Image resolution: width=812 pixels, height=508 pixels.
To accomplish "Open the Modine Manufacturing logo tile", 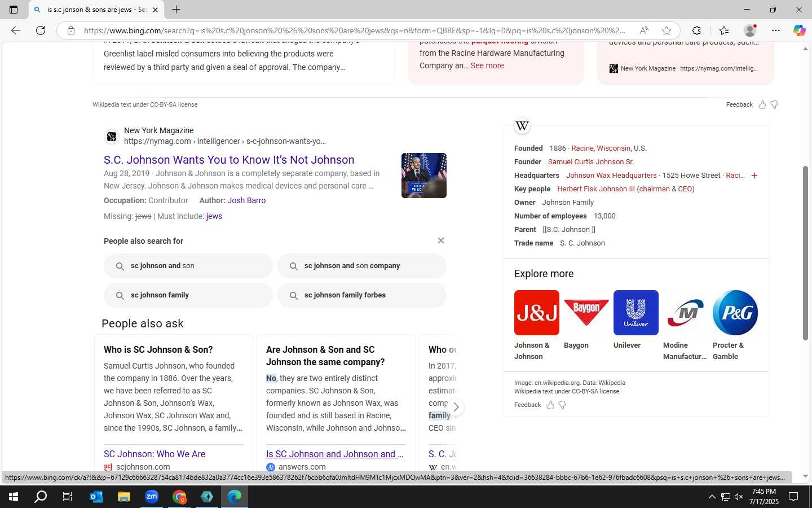I will [x=686, y=313].
